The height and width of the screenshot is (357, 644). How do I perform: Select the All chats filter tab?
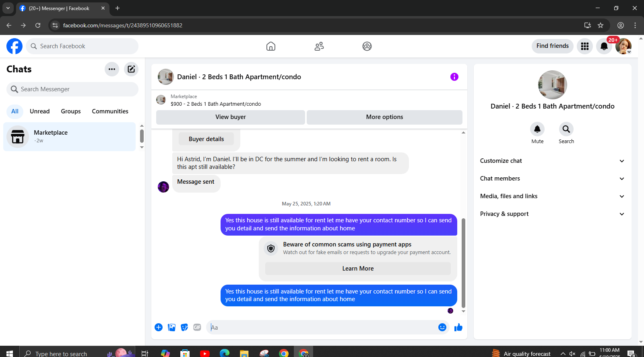[x=15, y=111]
